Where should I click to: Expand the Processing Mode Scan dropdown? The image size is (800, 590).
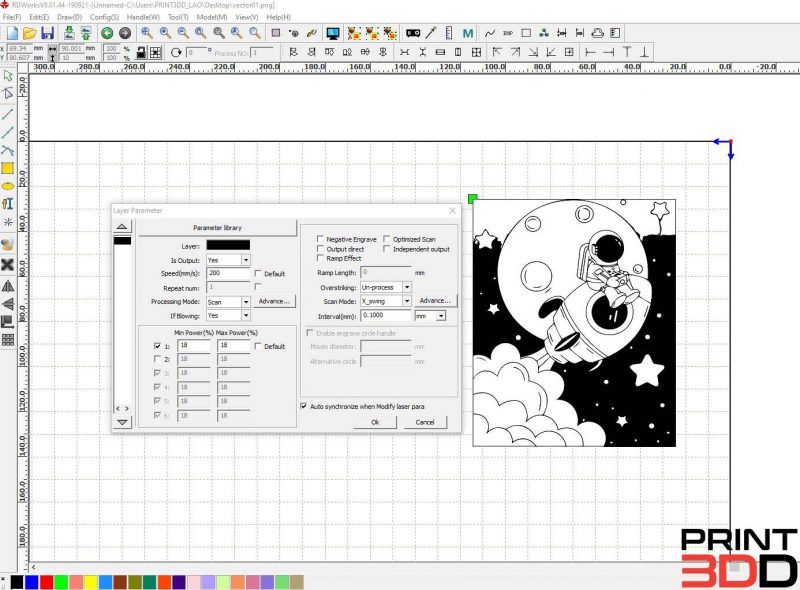point(245,302)
